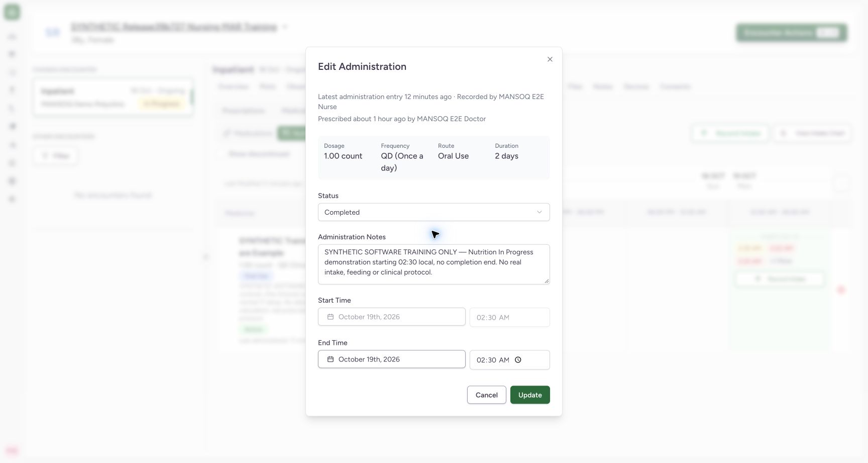Click the End Time clock icon
The height and width of the screenshot is (463, 868).
coord(518,360)
